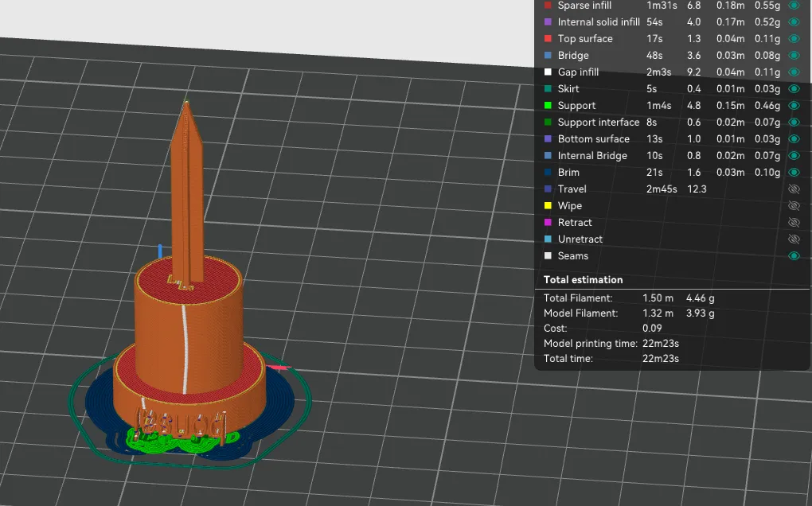This screenshot has width=812, height=506.
Task: Click the Bridge blue swatch
Action: pyautogui.click(x=548, y=56)
